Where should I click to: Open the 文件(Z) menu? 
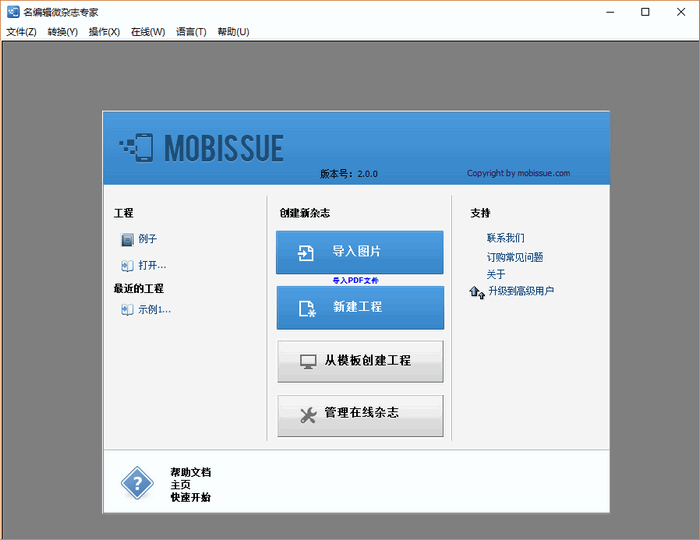click(21, 32)
